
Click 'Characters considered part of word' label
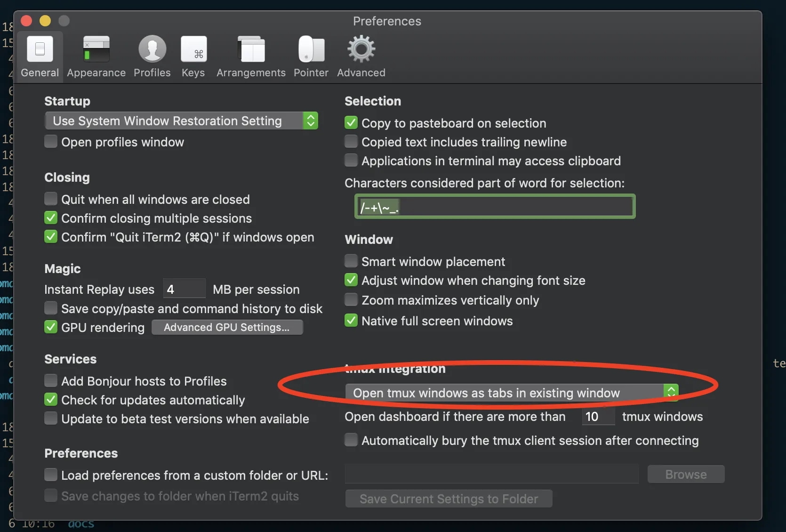click(485, 183)
